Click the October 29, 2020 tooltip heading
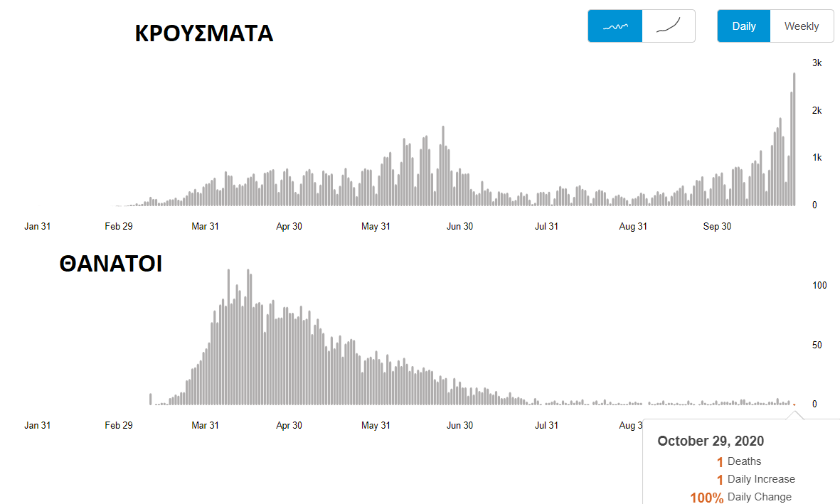840x504 pixels. coord(711,441)
